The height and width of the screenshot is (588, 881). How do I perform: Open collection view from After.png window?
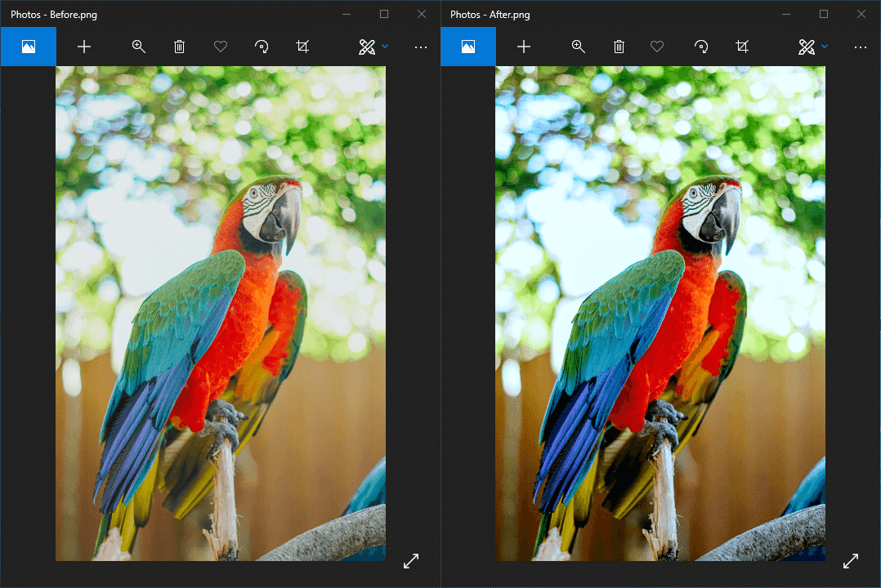(468, 47)
